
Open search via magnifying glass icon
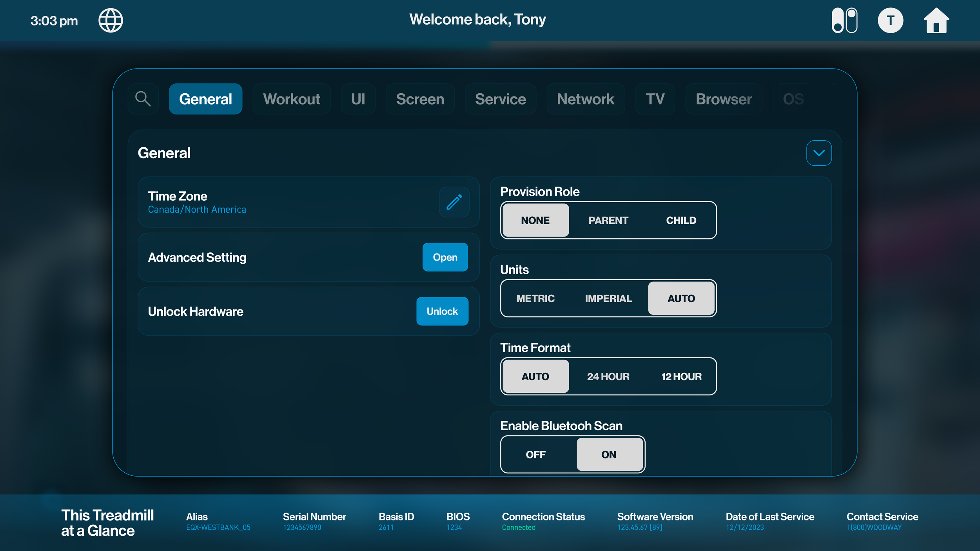pos(143,99)
